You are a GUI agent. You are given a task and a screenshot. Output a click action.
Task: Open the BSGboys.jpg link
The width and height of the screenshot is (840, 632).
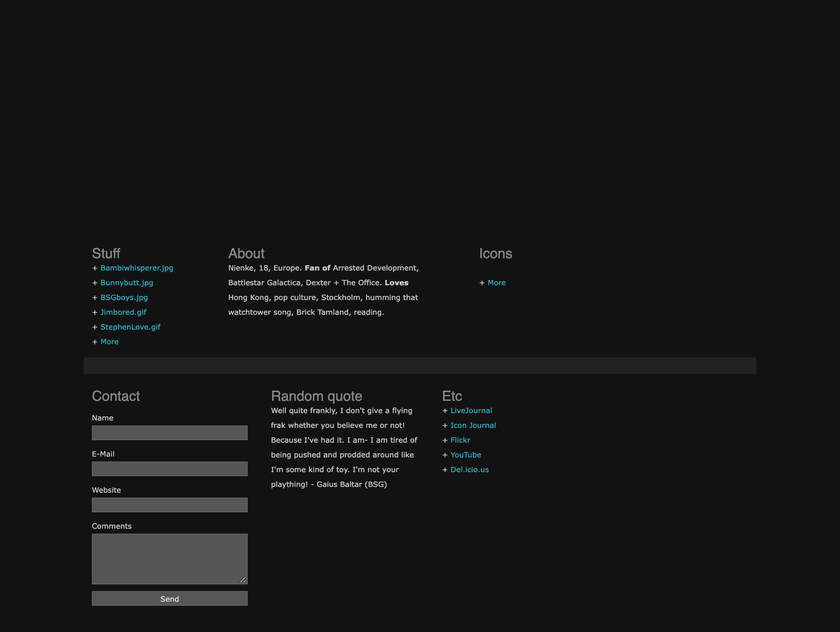pos(124,298)
